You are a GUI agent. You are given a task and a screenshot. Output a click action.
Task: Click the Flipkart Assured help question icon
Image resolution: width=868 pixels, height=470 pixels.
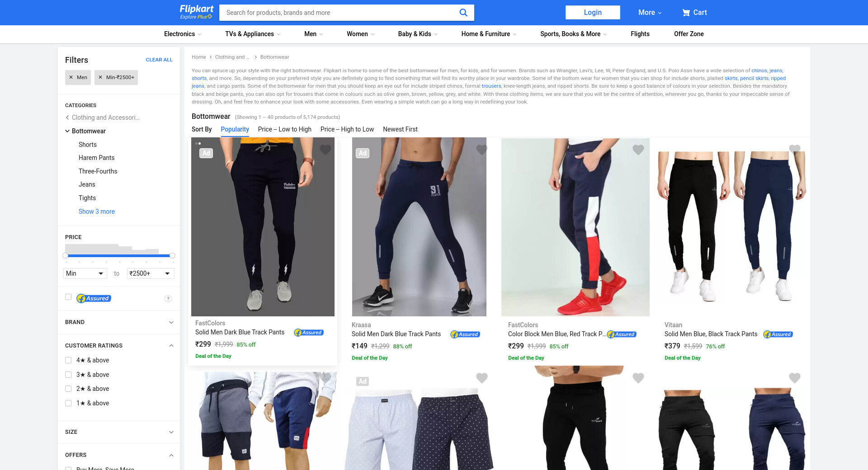click(168, 299)
